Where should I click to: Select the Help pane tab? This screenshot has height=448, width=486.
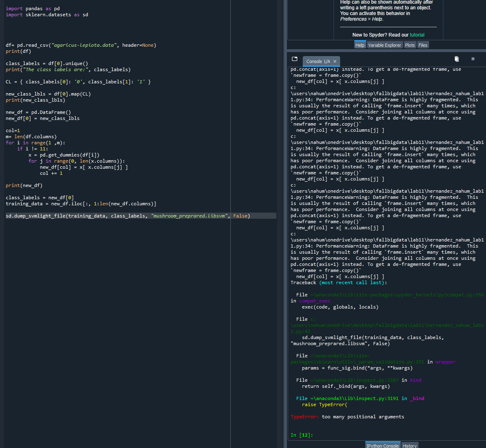click(x=360, y=45)
